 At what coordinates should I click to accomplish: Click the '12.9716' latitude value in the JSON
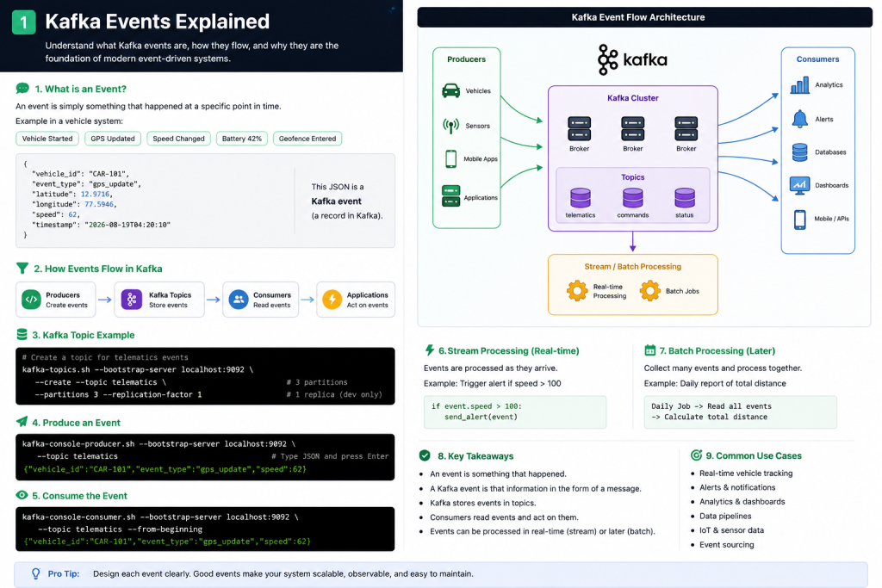(95, 194)
